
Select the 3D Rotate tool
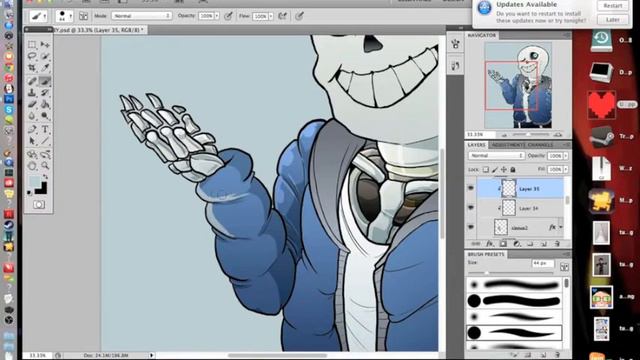pyautogui.click(x=32, y=154)
